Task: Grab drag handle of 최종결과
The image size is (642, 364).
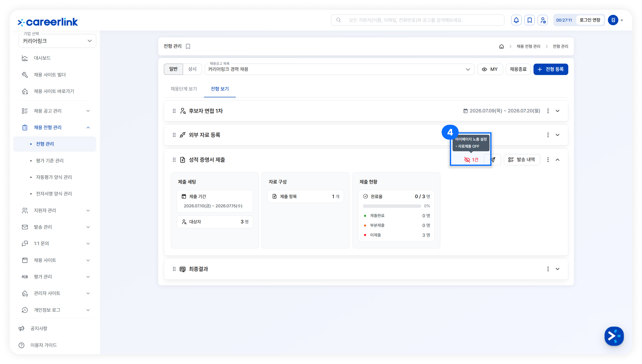Action: click(174, 269)
